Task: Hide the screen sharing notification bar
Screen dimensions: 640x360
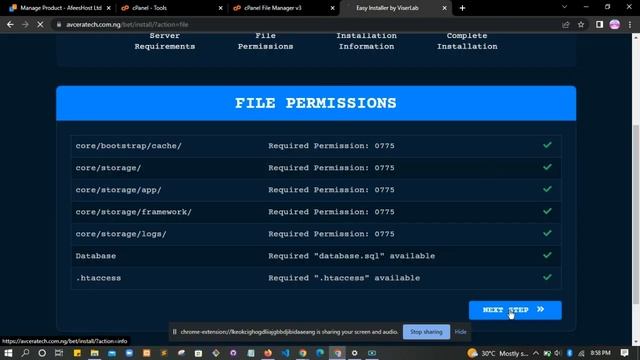Action: (x=460, y=332)
